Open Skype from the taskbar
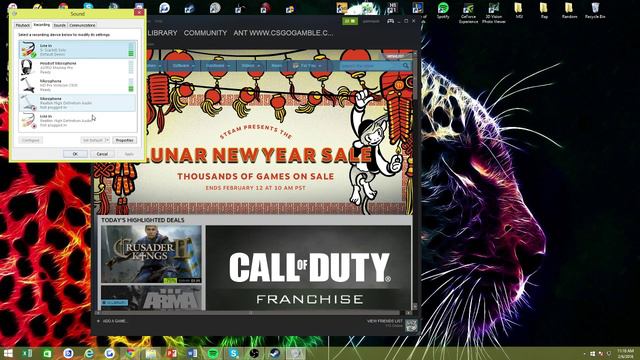640x360 pixels. 233,353
